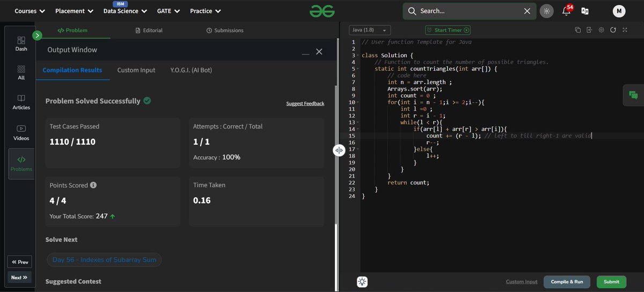Expand the Practice dropdown
This screenshot has height=292, width=644.
click(204, 11)
